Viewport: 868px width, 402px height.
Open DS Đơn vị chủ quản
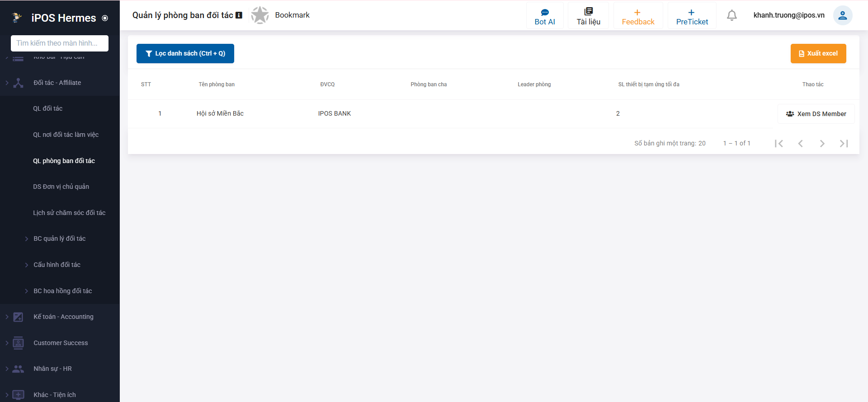tap(61, 187)
